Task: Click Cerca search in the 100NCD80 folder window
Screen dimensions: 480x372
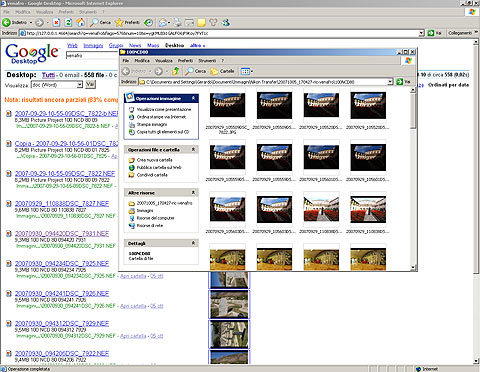Action: coord(196,71)
